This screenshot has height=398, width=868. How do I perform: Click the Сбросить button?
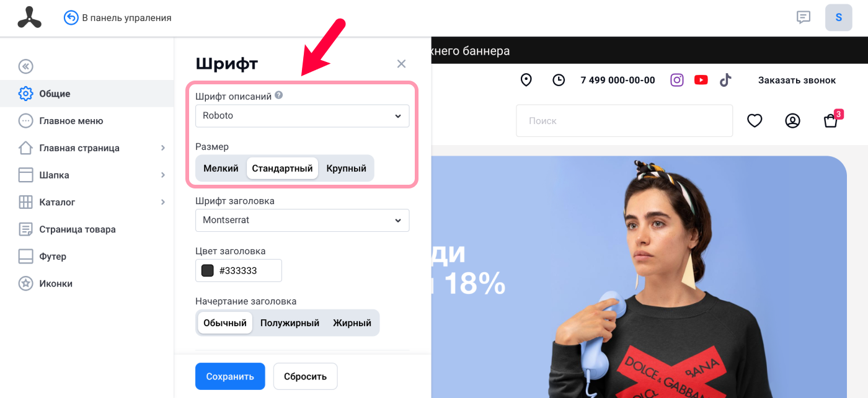point(305,376)
